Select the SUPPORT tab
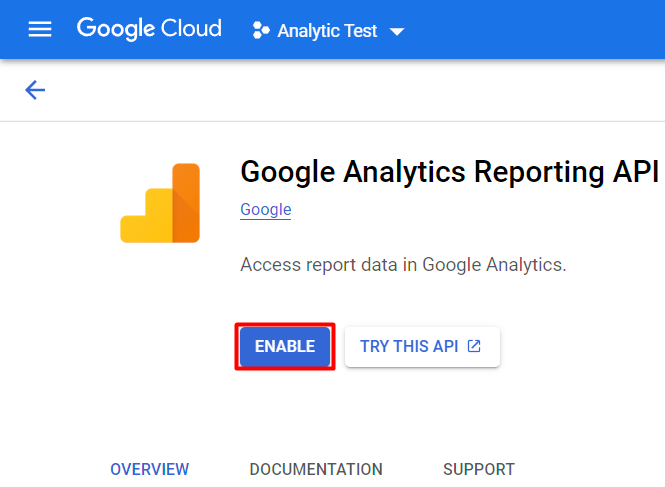This screenshot has height=487, width=665. [x=479, y=469]
